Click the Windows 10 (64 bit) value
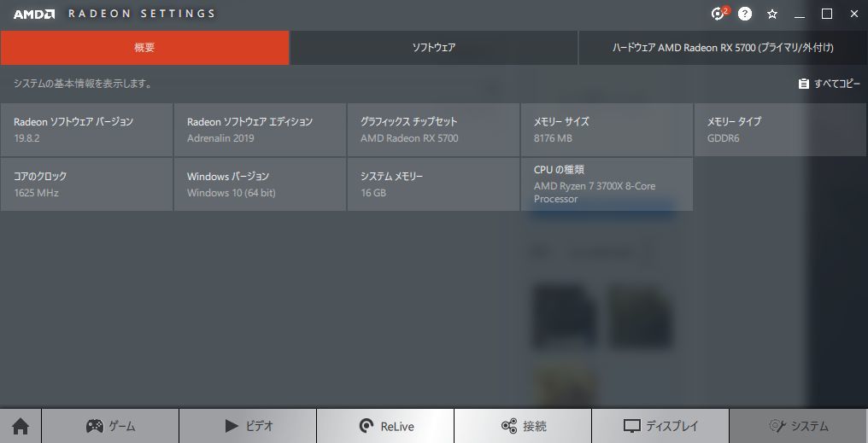This screenshot has width=868, height=443. [232, 193]
